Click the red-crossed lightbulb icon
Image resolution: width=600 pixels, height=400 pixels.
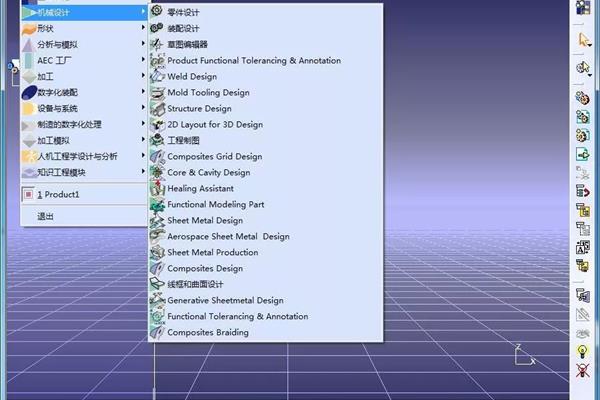pos(582,370)
